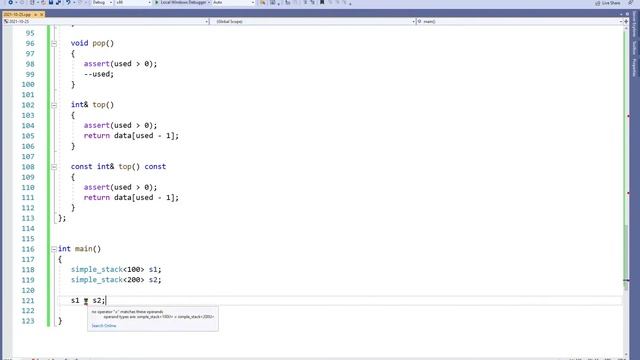The image size is (640, 360).
Task: Collapse the int& top() function at line 102
Action: coord(54,105)
